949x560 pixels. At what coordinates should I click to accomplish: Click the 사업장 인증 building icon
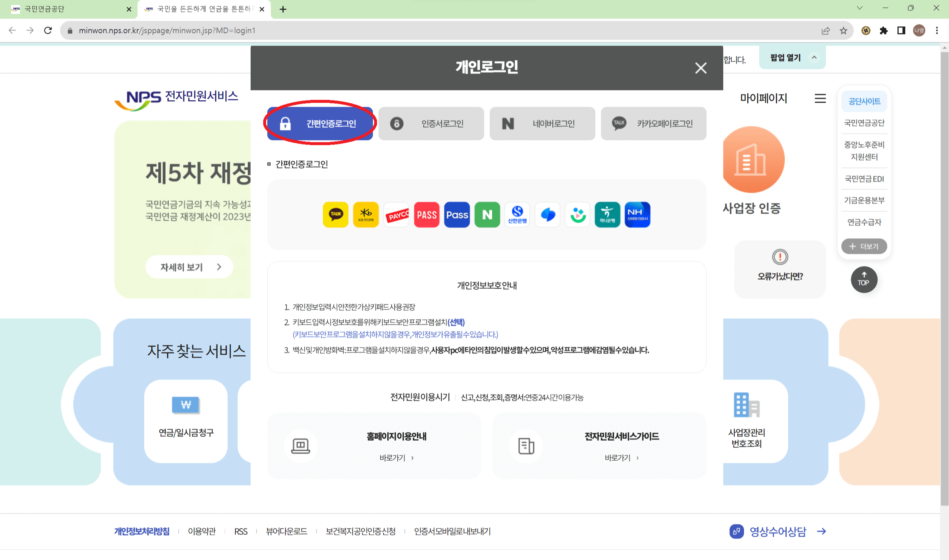(754, 160)
